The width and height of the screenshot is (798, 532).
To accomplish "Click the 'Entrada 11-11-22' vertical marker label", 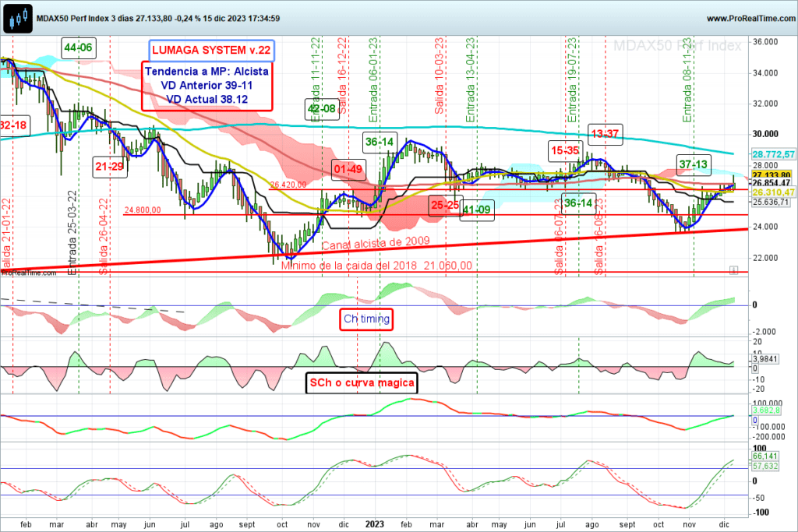I will tap(316, 79).
